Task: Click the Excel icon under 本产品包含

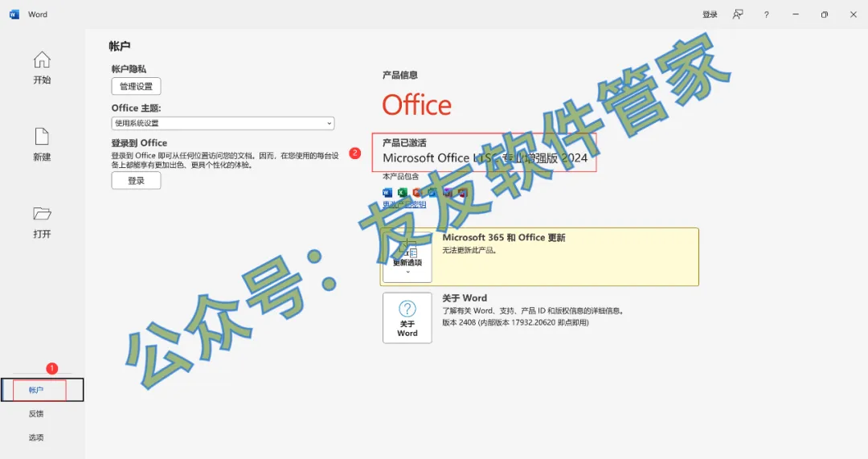Action: [x=403, y=193]
